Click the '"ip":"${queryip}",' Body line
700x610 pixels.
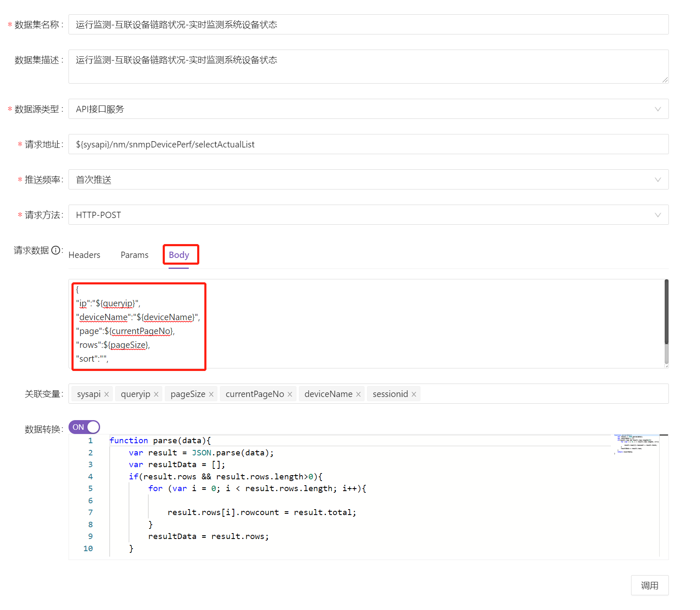(x=108, y=303)
